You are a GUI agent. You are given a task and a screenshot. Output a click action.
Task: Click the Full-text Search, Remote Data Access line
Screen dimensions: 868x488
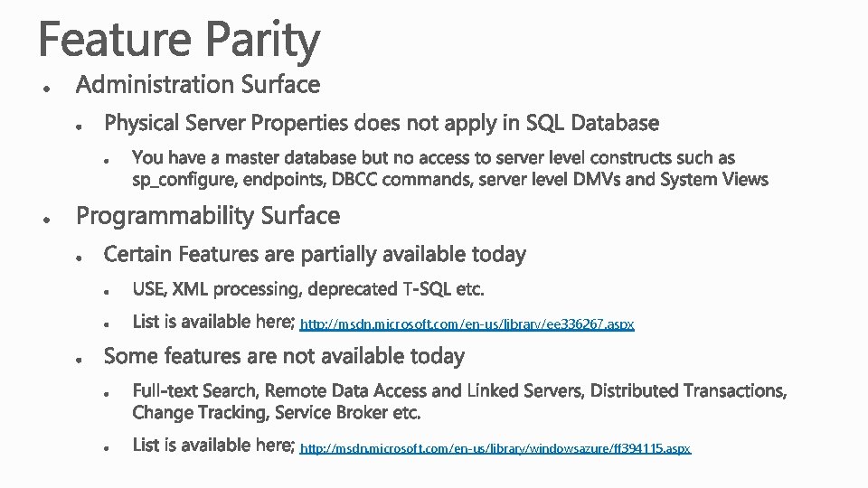tap(459, 390)
